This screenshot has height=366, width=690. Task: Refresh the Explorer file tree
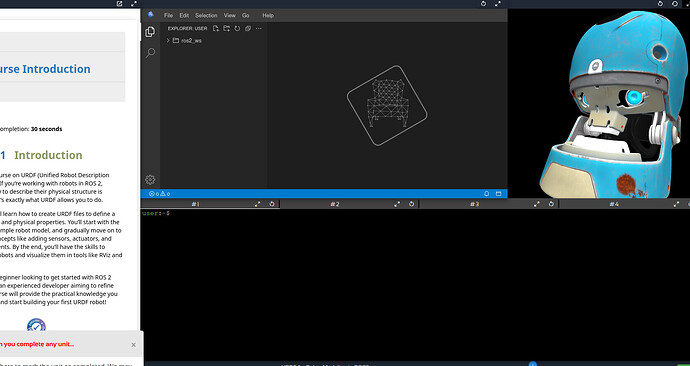coord(237,28)
